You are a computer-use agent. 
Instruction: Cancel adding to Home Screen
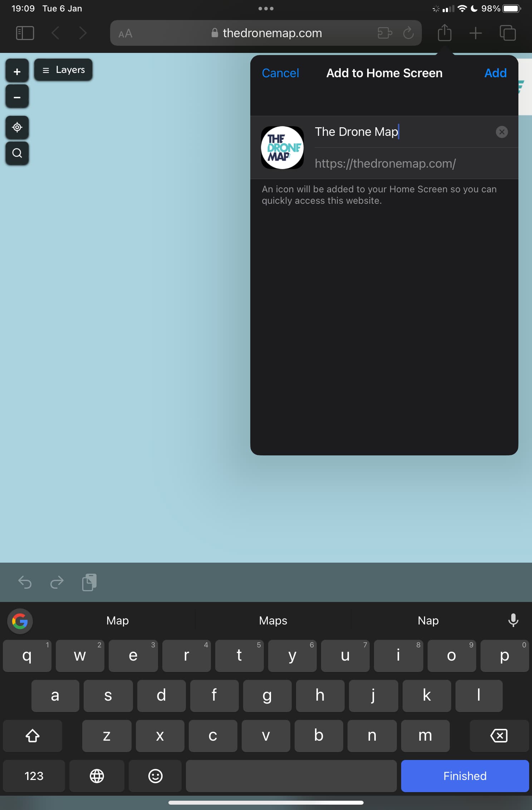[280, 73]
